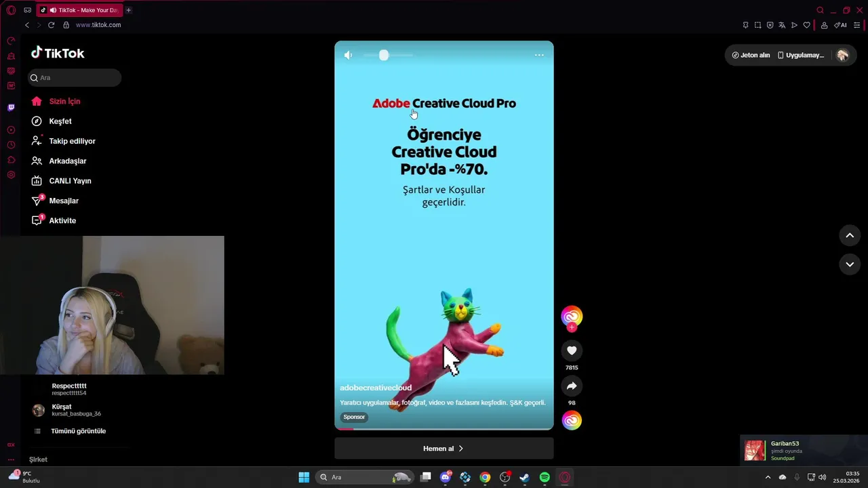
Task: Add page to bookmarks heart icon
Action: (806, 25)
